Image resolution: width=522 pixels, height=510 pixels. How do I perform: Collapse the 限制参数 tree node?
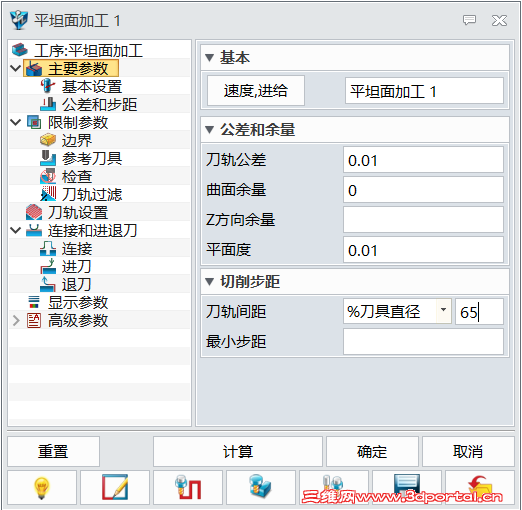pos(16,122)
